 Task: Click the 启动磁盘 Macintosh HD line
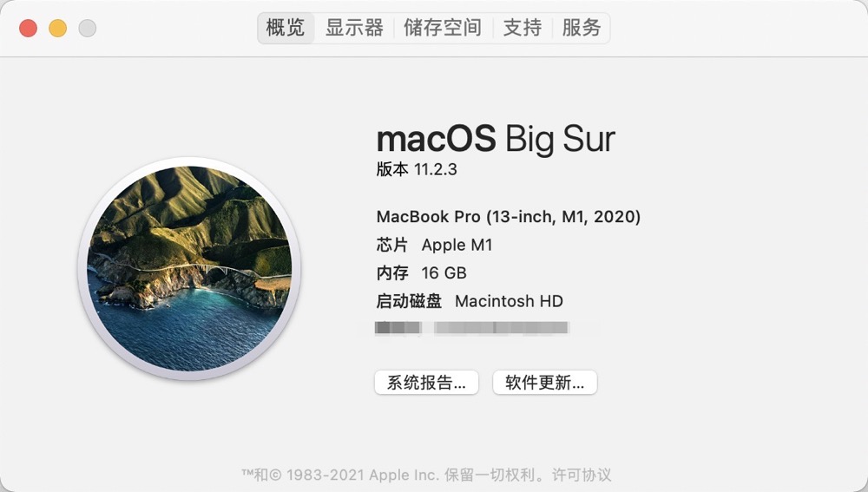tap(470, 301)
